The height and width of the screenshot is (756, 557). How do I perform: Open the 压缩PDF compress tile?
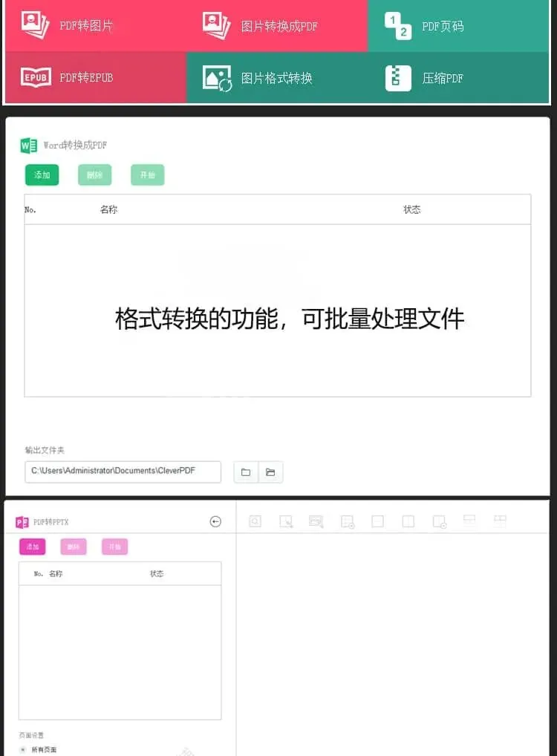(458, 77)
